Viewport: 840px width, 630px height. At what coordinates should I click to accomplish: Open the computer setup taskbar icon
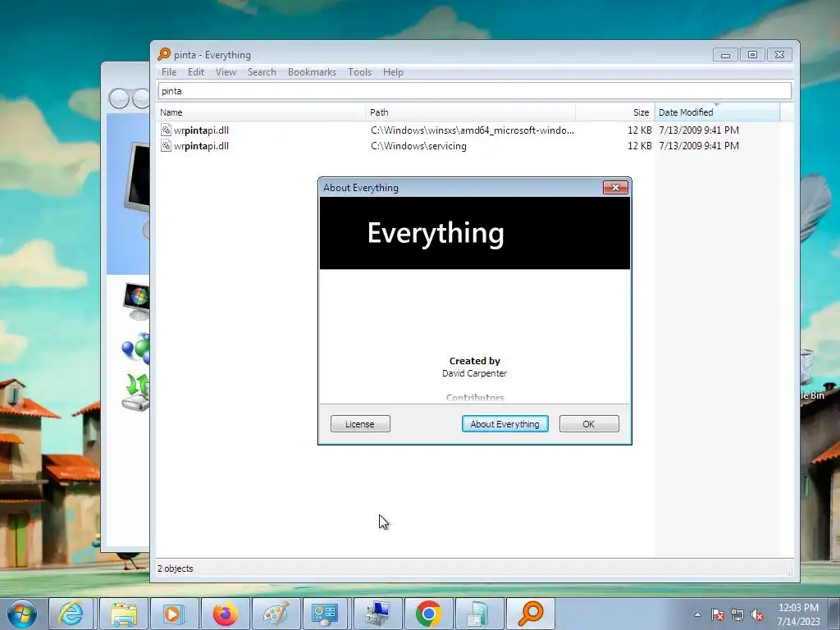377,614
